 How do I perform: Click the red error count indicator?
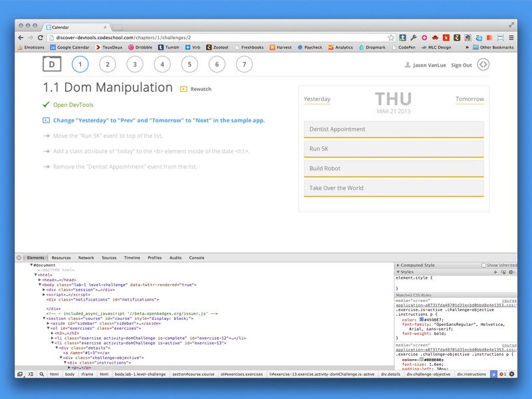click(503, 374)
